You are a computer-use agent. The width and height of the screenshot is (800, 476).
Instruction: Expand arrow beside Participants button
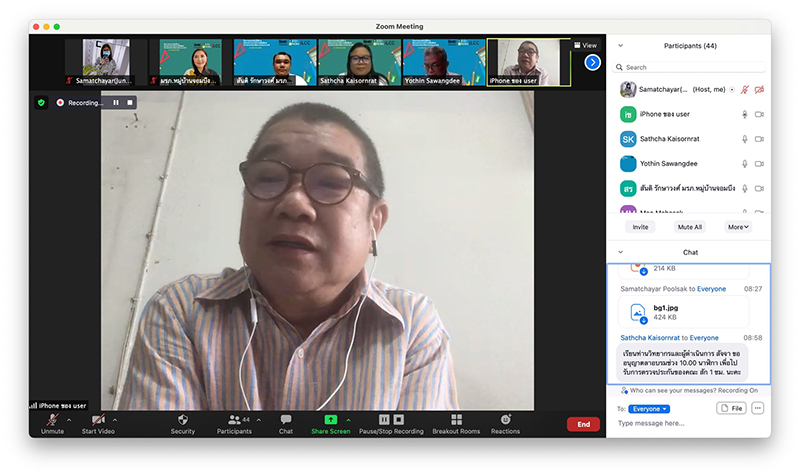pyautogui.click(x=259, y=420)
